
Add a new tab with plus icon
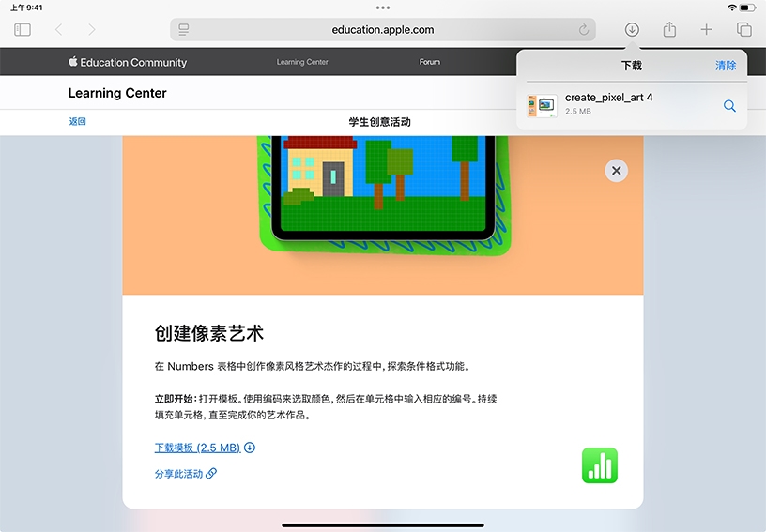click(x=706, y=30)
